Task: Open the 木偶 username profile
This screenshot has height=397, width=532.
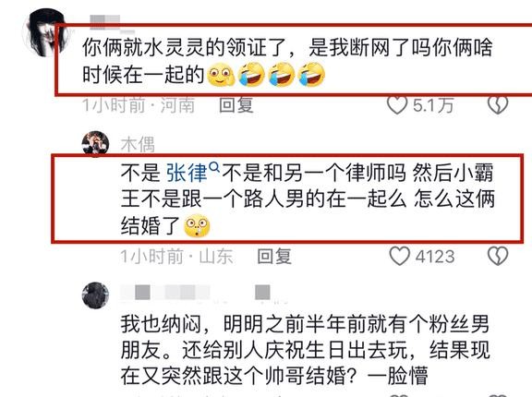Action: point(138,144)
